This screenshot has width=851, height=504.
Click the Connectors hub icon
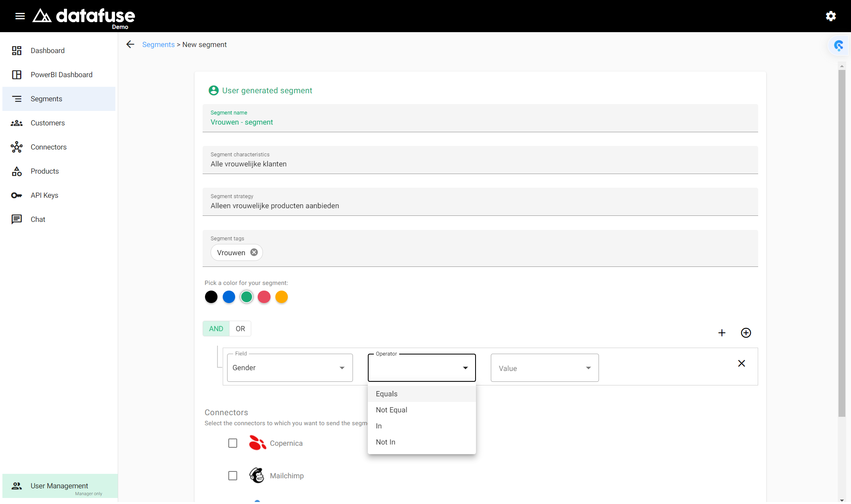pyautogui.click(x=16, y=147)
